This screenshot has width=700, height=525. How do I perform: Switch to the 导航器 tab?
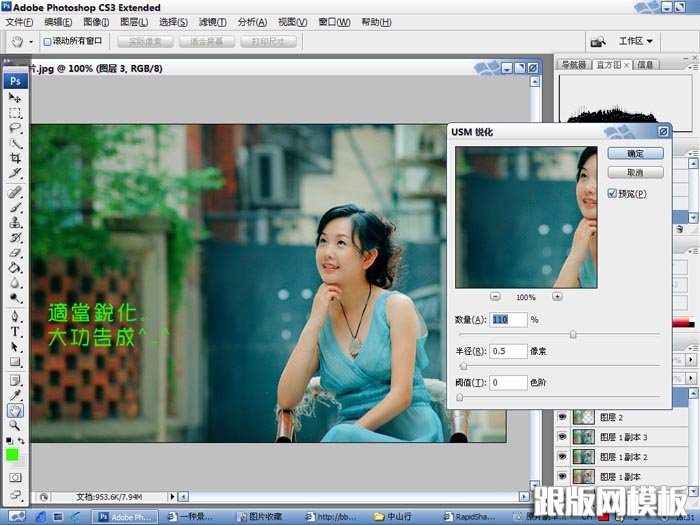[x=573, y=65]
